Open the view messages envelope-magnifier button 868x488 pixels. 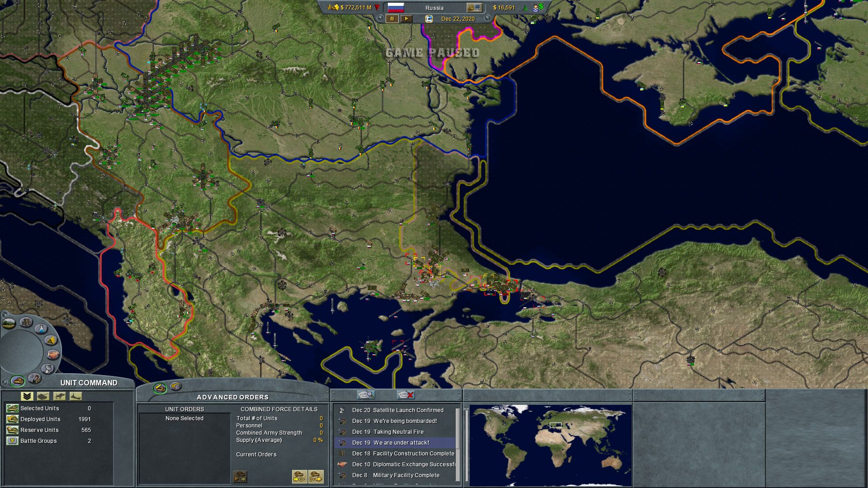tap(366, 395)
